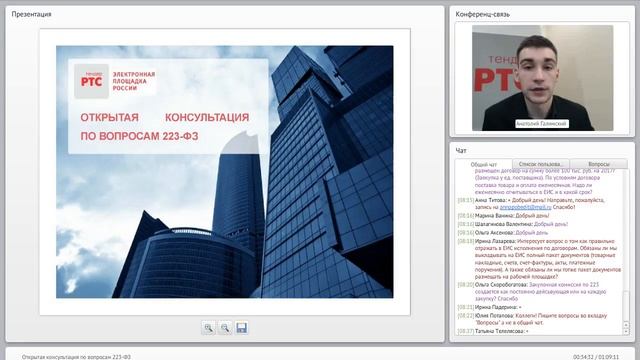Select Ольга Скоробогатова's chat message
The image size is (640, 360).
coord(533,291)
